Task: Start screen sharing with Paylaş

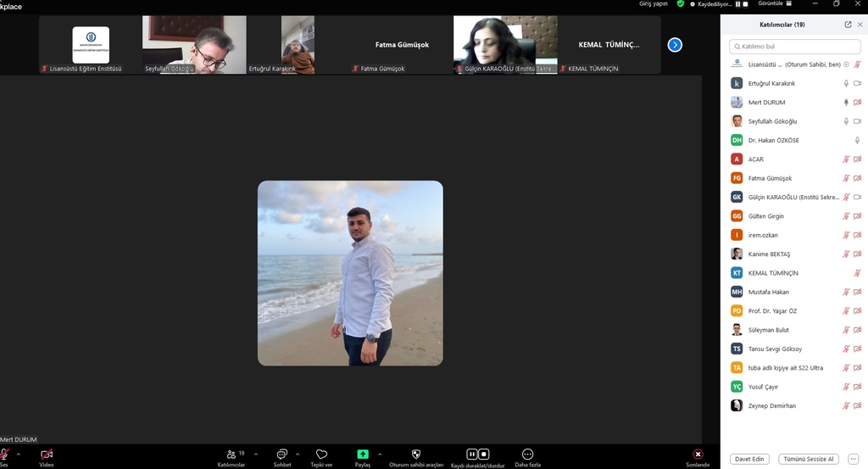Action: (363, 455)
